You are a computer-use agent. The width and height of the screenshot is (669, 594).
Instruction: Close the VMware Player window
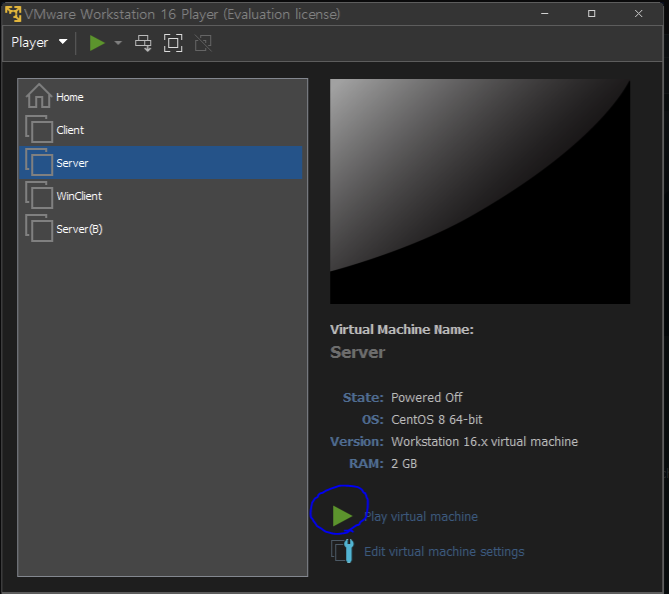point(638,14)
